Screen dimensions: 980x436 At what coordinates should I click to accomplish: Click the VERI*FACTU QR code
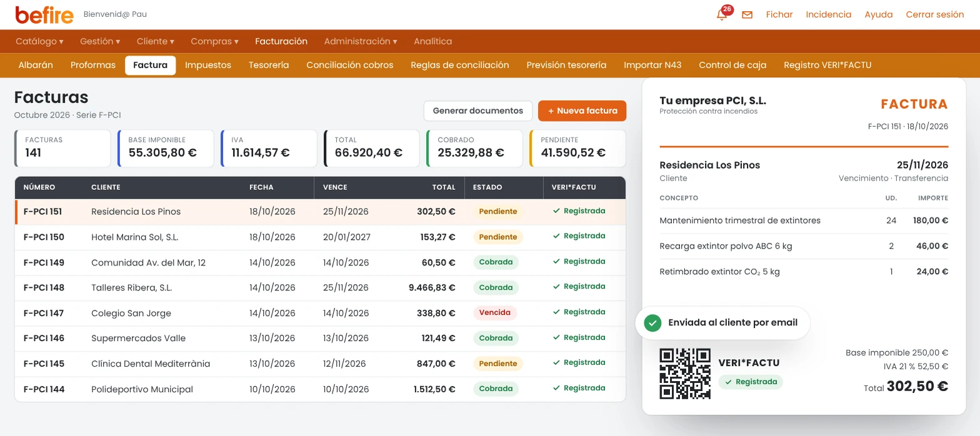tap(685, 374)
